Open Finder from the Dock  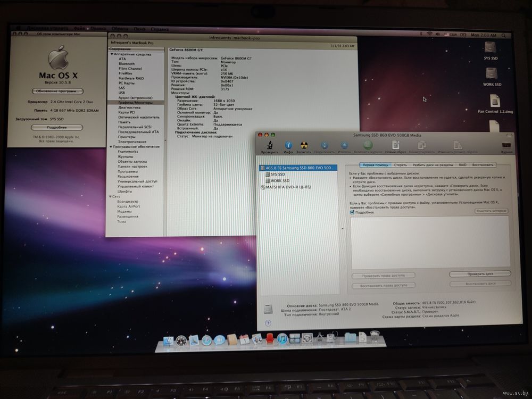[169, 340]
